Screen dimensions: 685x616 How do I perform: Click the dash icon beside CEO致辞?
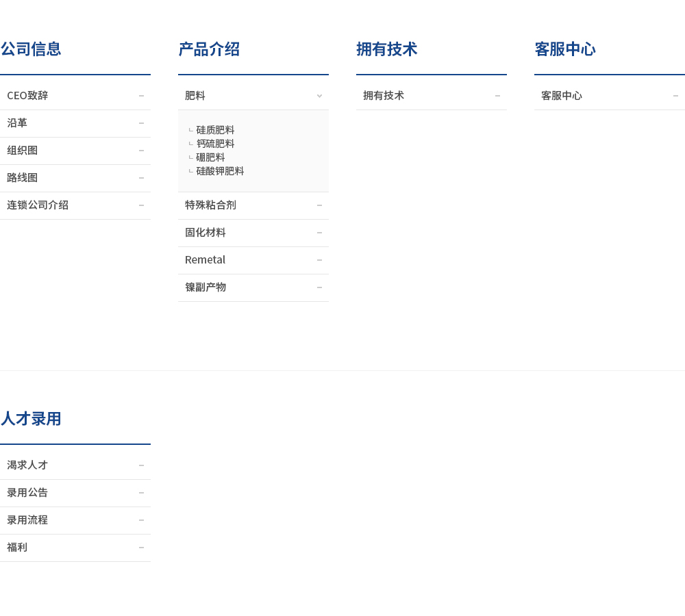pyautogui.click(x=141, y=96)
